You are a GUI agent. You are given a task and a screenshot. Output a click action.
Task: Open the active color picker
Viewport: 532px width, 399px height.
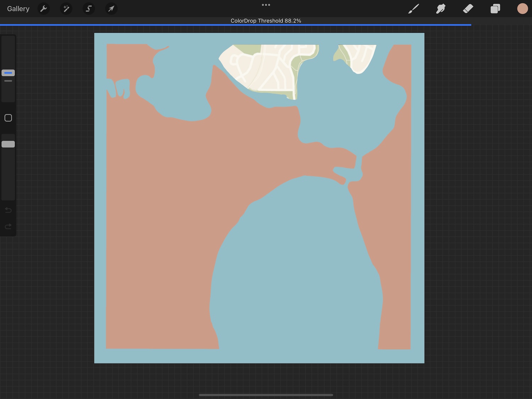522,9
